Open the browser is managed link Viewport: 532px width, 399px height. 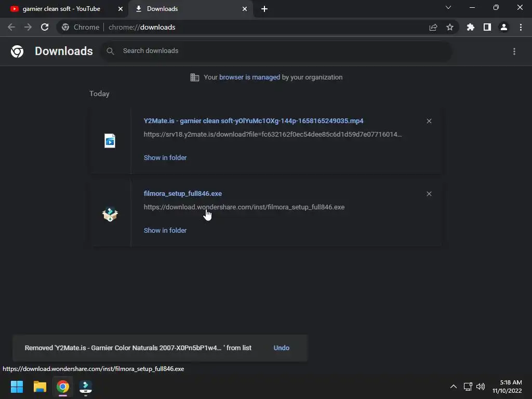249,77
